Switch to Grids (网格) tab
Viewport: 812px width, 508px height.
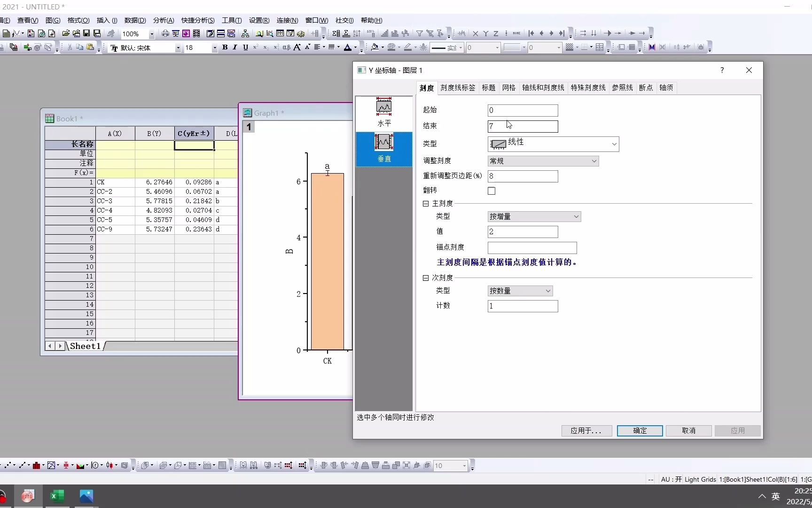tap(509, 87)
